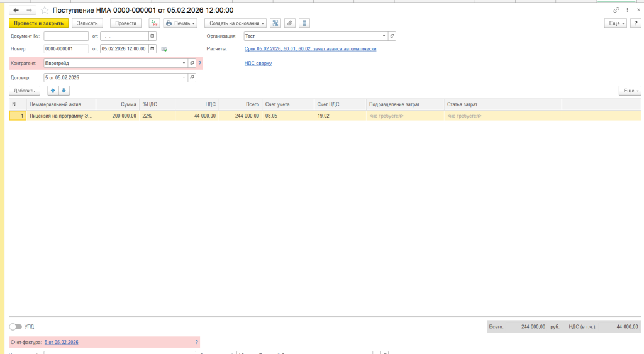Select row number cell 1

tap(18, 116)
